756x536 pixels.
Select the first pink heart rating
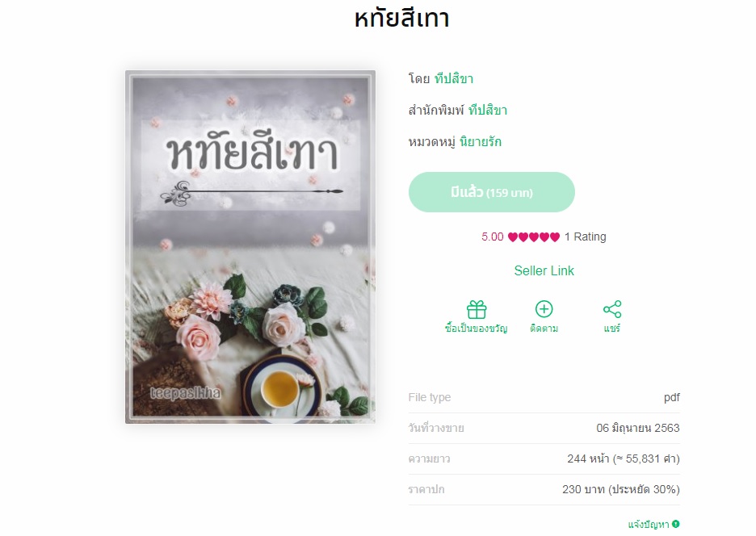click(x=513, y=237)
